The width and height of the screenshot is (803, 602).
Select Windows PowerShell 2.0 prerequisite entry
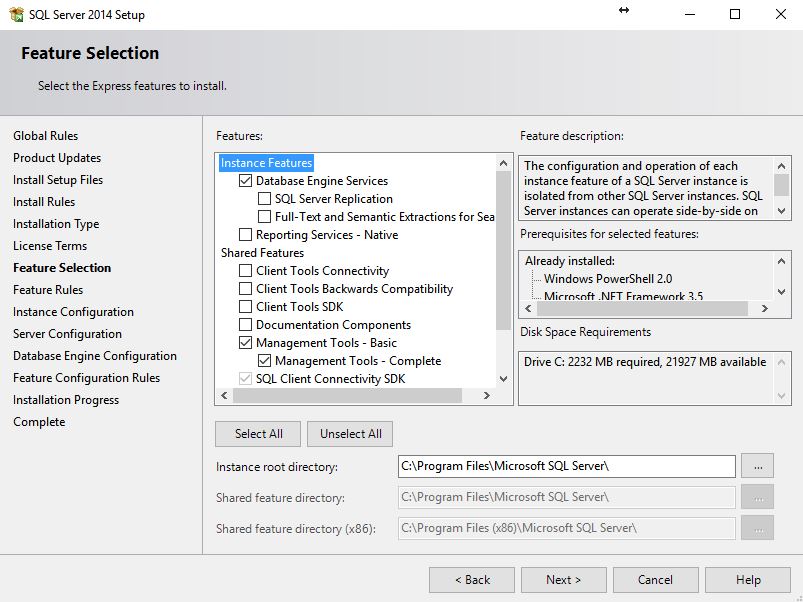click(x=608, y=279)
